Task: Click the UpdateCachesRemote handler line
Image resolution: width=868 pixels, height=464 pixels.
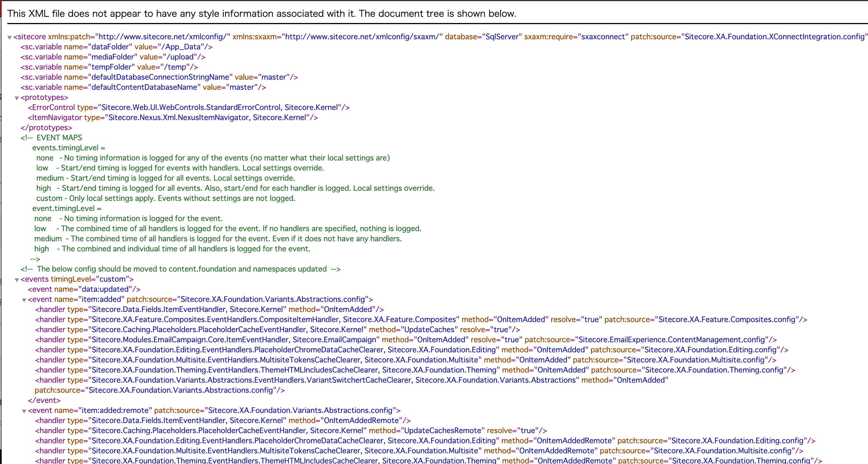Action: coord(291,431)
